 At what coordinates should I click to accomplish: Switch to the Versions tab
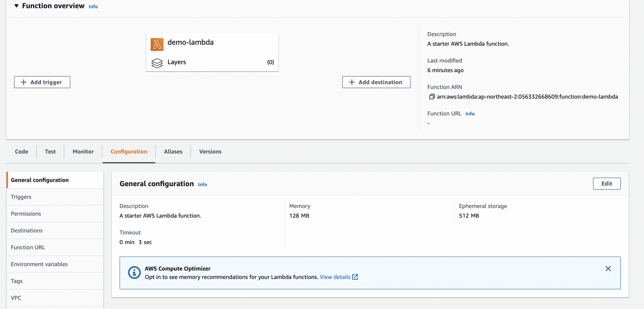click(x=210, y=151)
